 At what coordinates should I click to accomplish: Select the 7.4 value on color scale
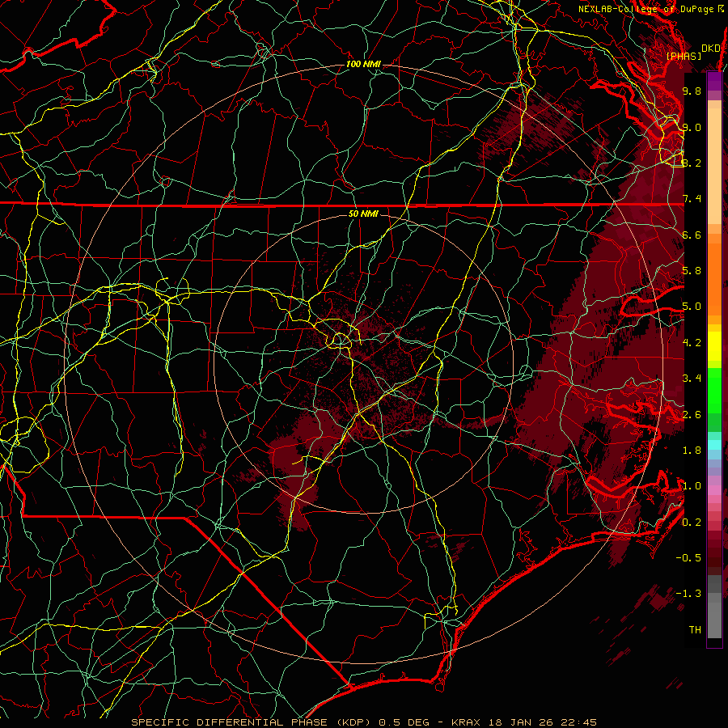click(692, 199)
